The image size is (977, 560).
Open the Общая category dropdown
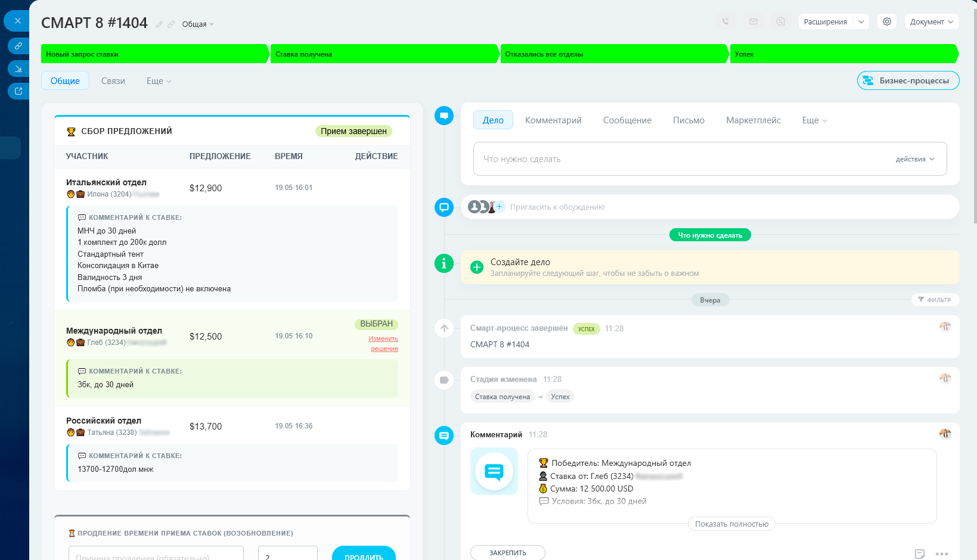198,24
